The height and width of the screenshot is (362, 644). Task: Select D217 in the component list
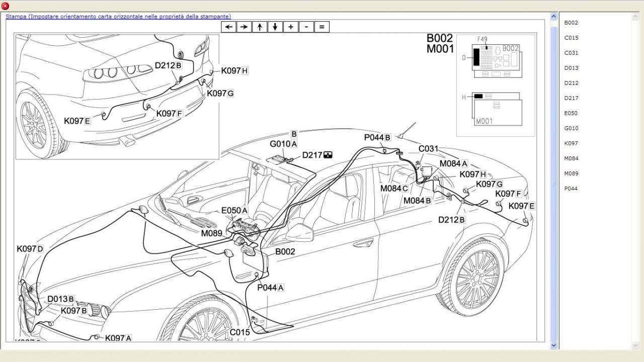point(571,98)
